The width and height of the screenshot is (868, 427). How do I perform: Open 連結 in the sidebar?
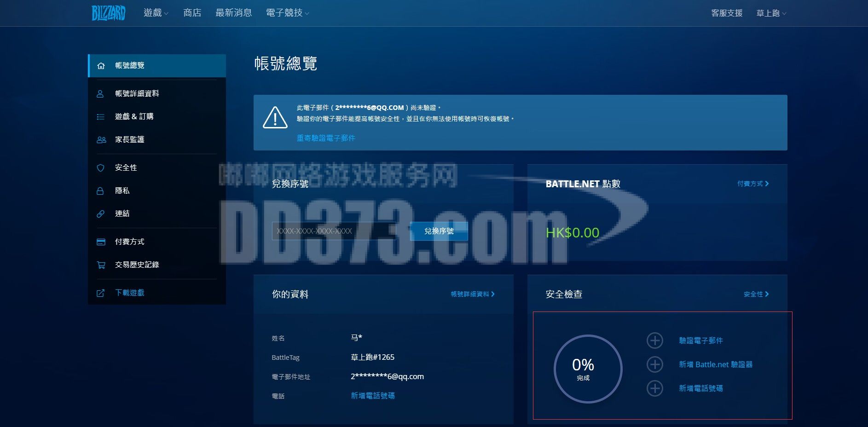point(157,213)
